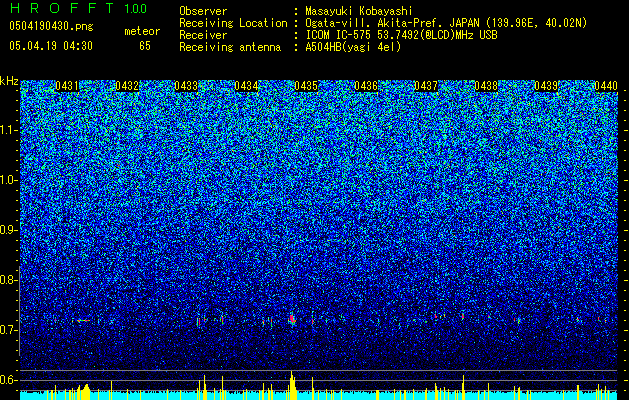
Task: Click the strong meteor echo near 0435
Action: [x=292, y=319]
